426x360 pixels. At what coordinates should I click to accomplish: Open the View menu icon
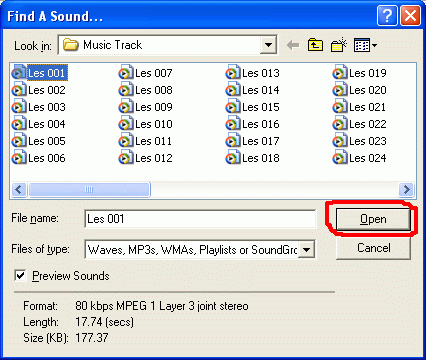click(365, 45)
